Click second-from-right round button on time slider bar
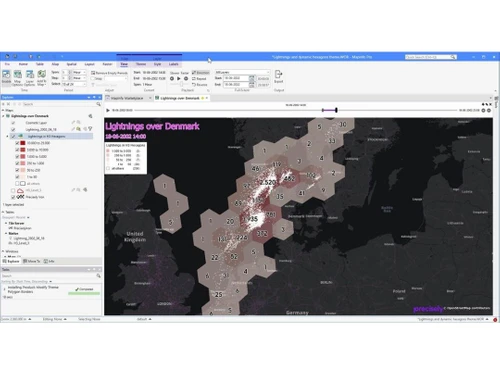 (483, 110)
